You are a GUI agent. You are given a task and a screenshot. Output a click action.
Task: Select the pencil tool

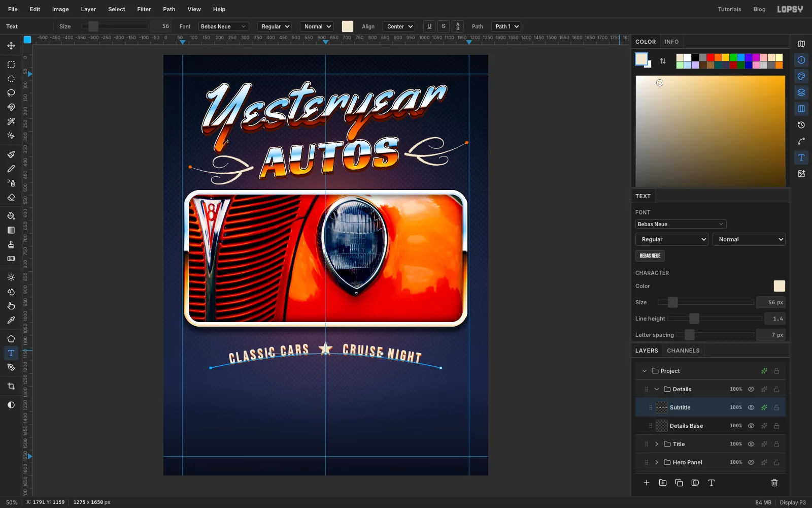(x=11, y=169)
